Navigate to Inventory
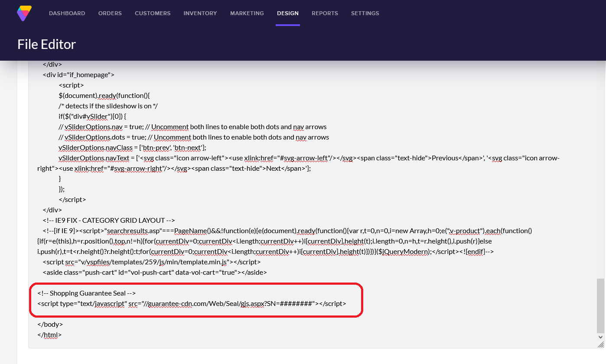 200,13
